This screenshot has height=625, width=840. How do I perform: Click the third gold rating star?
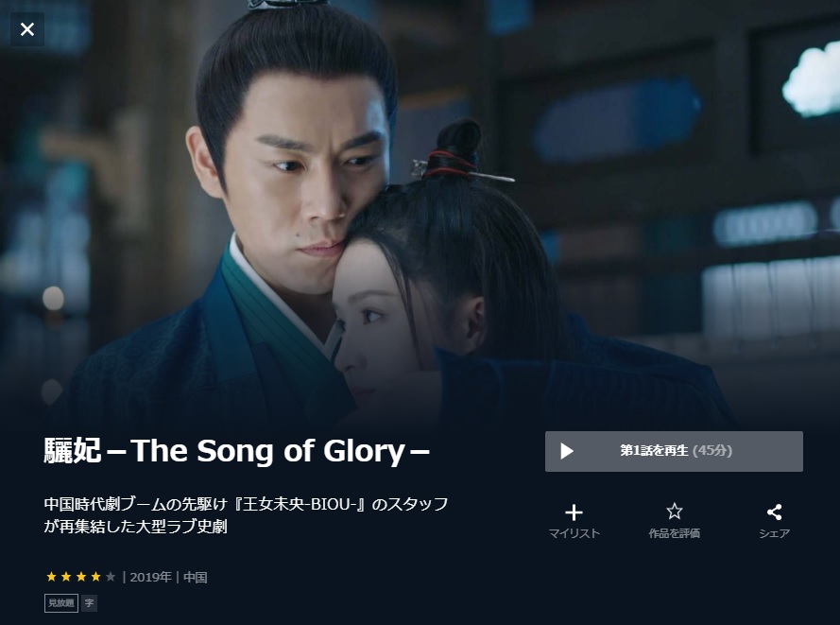[x=81, y=577]
